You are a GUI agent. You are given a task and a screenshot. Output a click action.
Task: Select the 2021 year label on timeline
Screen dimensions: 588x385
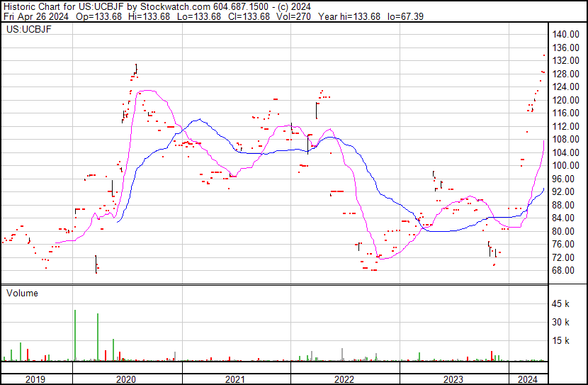235,379
